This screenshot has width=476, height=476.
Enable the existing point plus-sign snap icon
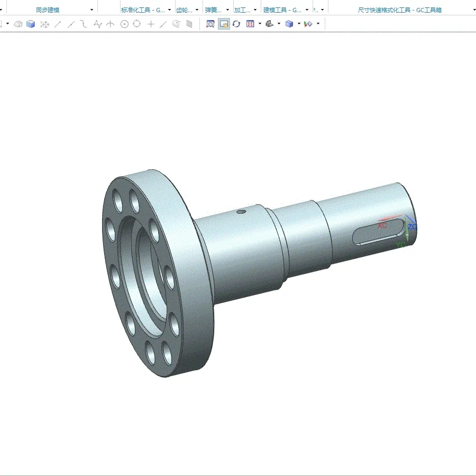coord(151,24)
